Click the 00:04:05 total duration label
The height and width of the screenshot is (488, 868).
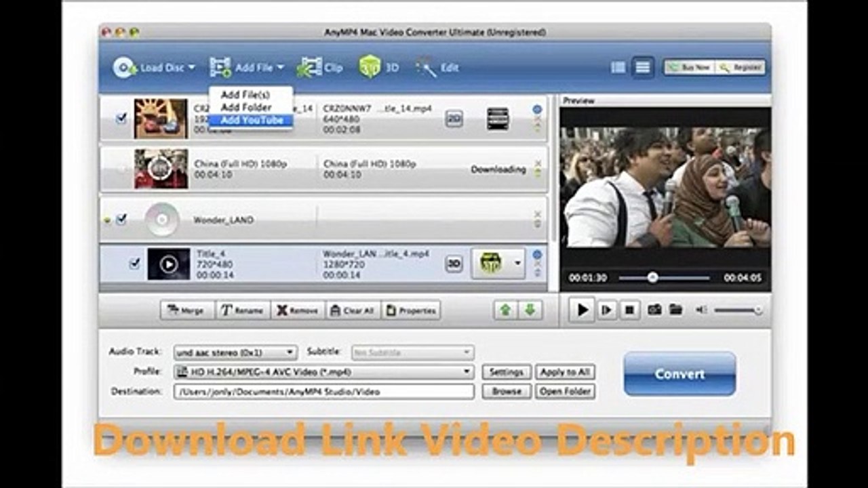coord(742,278)
